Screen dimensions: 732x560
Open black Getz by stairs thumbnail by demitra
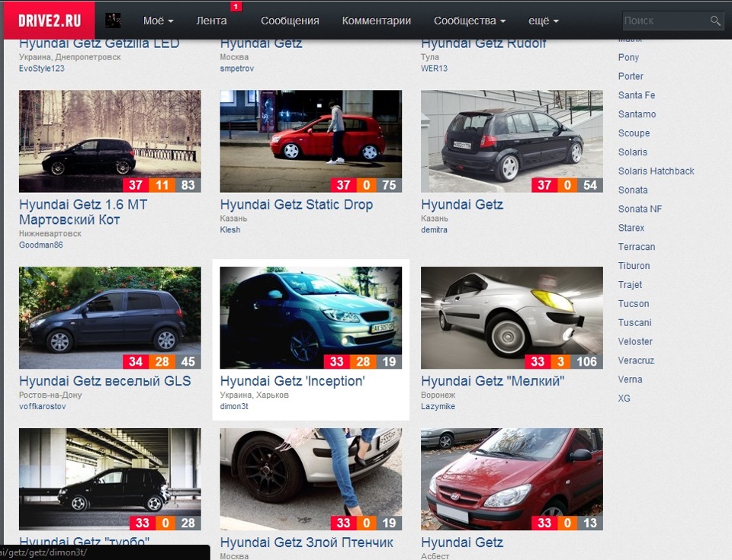click(512, 141)
